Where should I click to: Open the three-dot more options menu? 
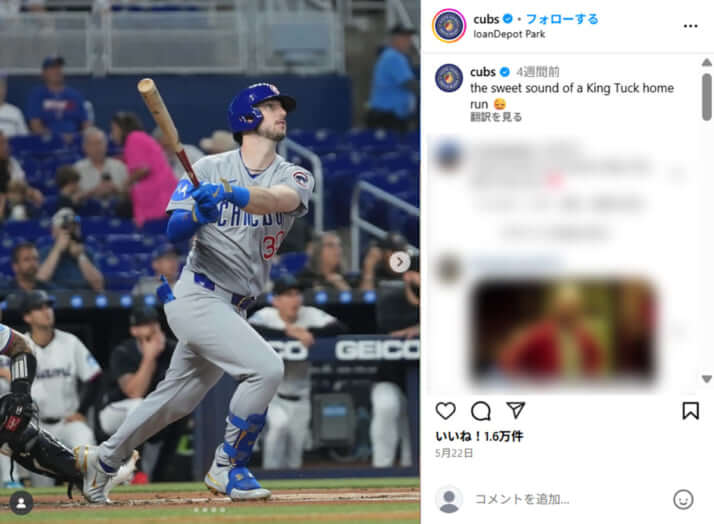(690, 26)
